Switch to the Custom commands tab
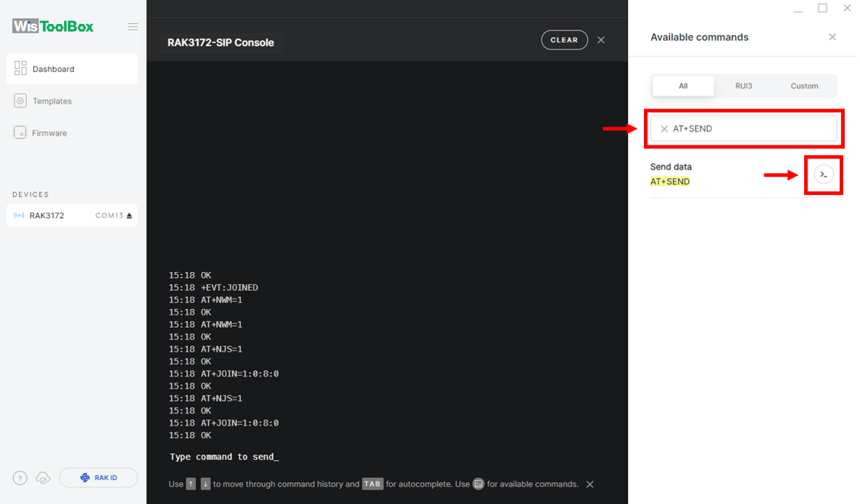Viewport: 860px width, 504px height. (x=804, y=86)
